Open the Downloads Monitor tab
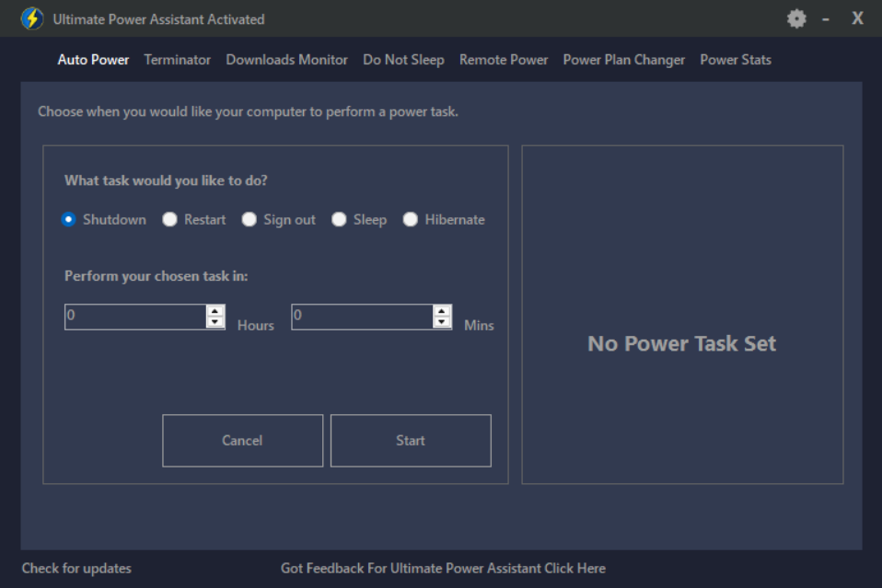The height and width of the screenshot is (588, 882). point(287,60)
